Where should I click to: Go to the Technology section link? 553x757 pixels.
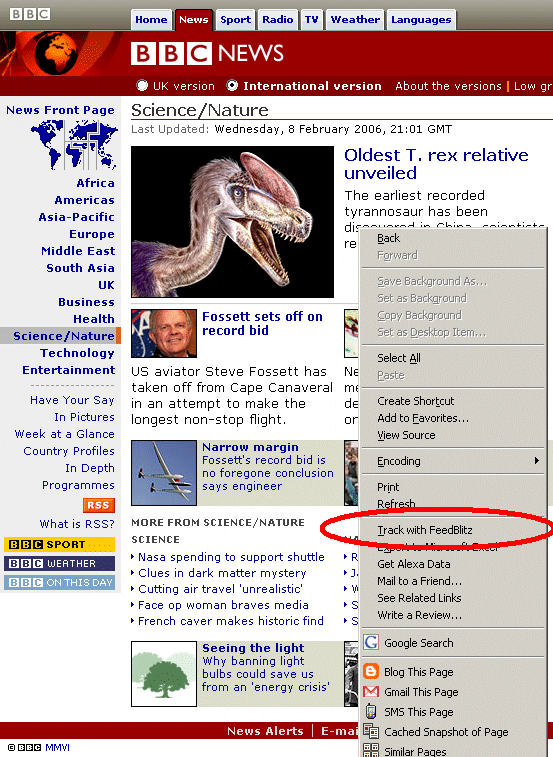77,353
